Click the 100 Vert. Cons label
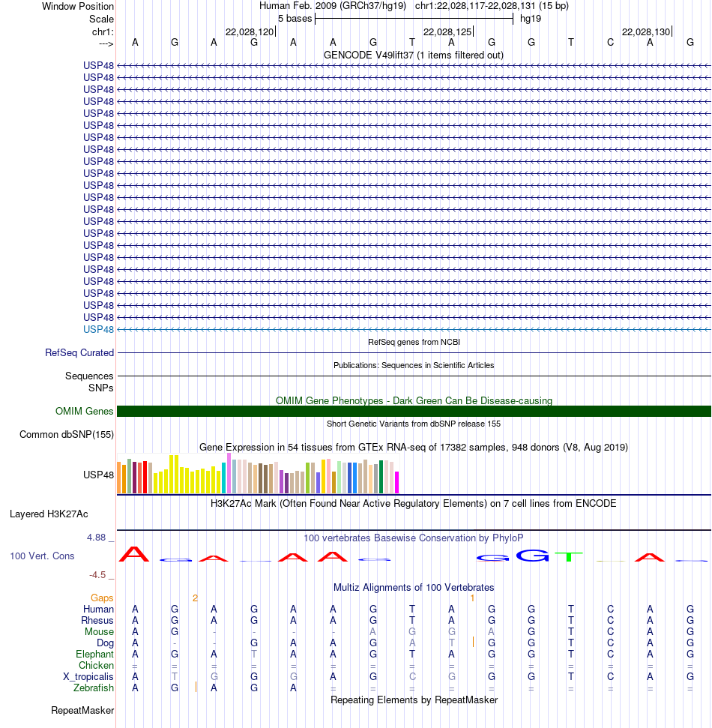 pos(42,556)
